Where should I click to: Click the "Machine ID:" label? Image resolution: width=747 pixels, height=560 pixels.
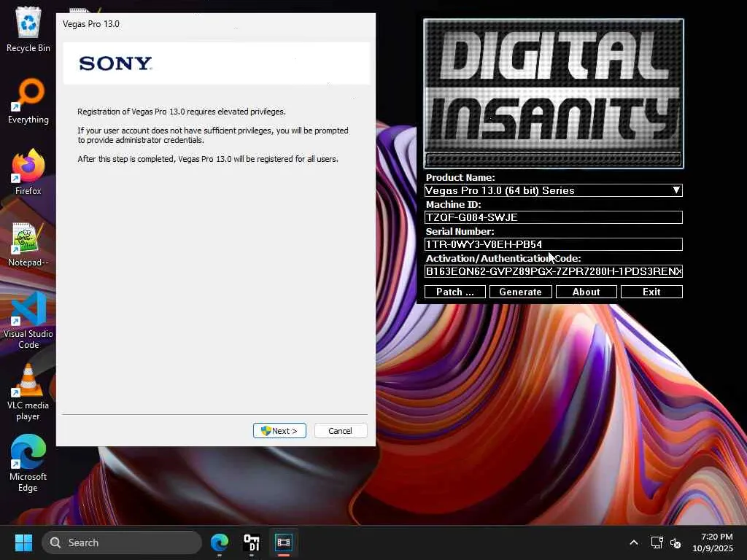[x=454, y=204]
